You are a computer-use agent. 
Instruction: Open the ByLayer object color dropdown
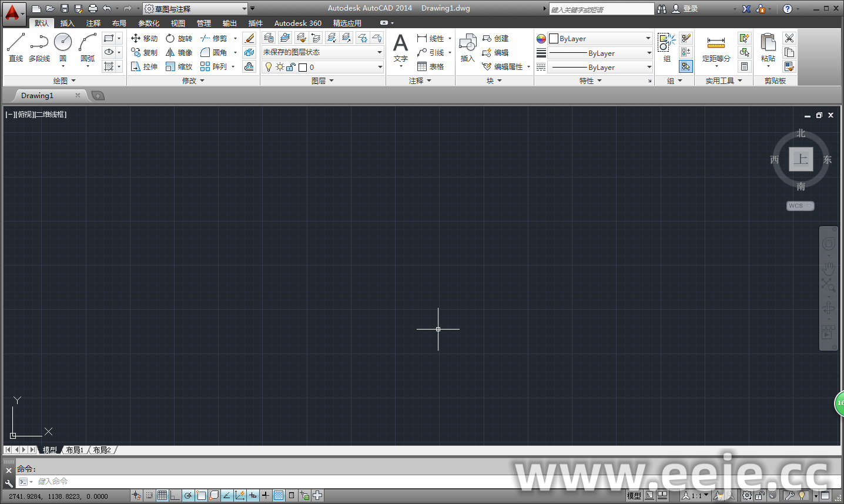point(600,39)
